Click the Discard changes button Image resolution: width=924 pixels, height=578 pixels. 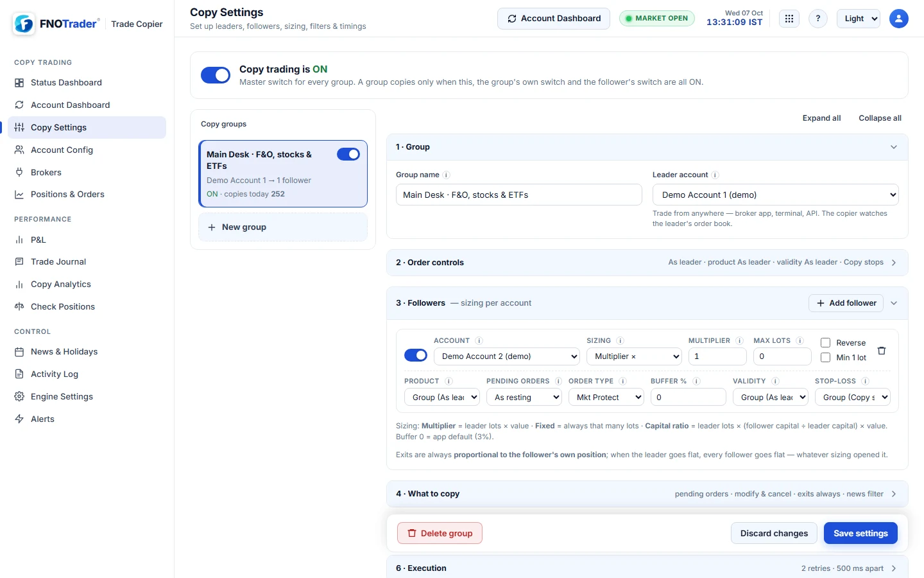(x=774, y=533)
